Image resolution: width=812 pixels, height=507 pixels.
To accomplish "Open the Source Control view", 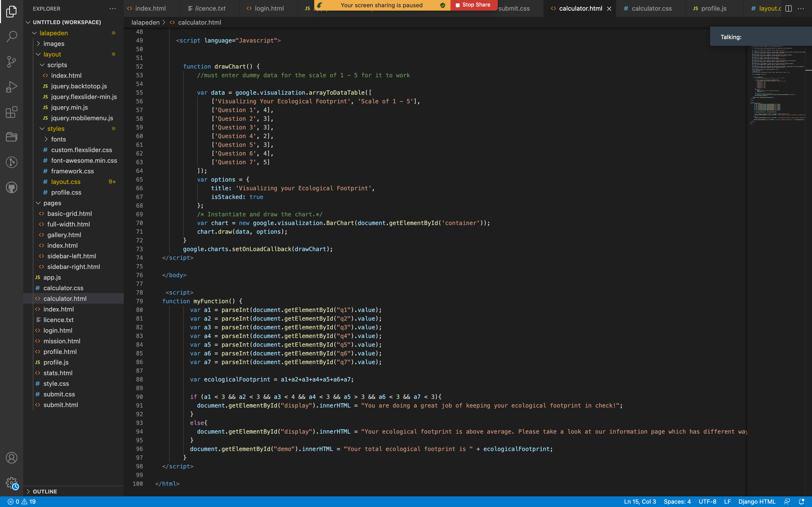I will (11, 62).
